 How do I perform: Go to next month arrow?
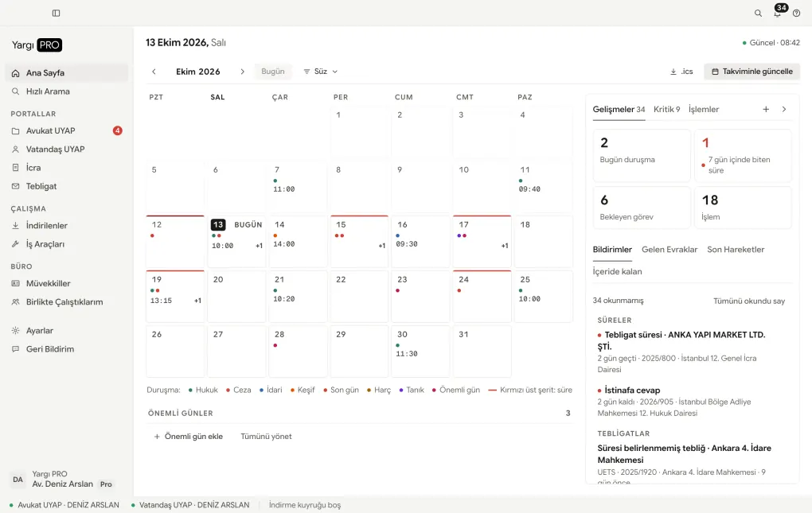(242, 72)
